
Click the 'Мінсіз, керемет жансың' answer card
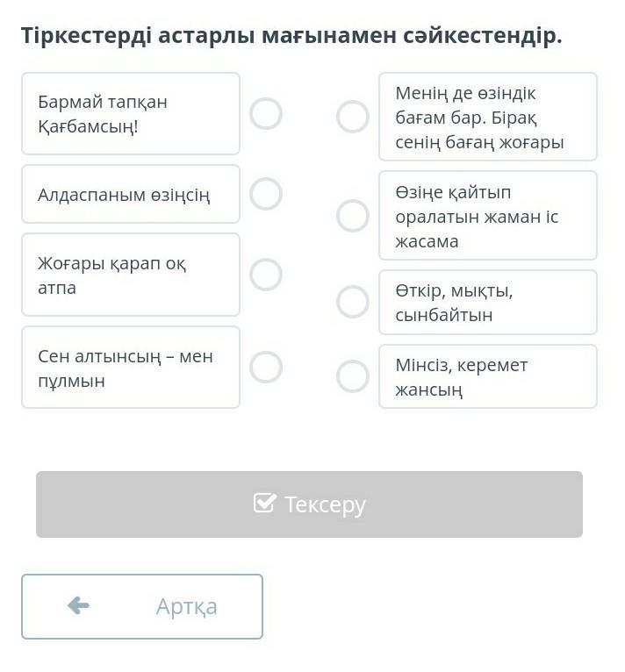pyautogui.click(x=488, y=376)
